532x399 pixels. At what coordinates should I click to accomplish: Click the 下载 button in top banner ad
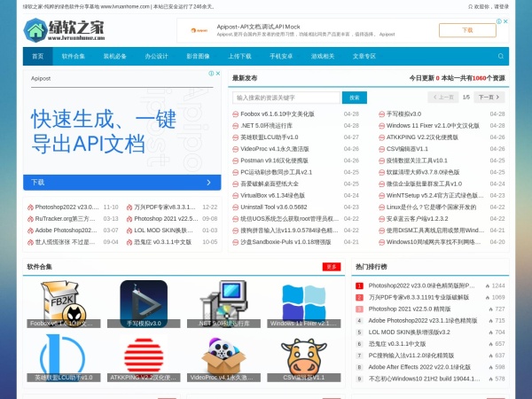point(467,30)
